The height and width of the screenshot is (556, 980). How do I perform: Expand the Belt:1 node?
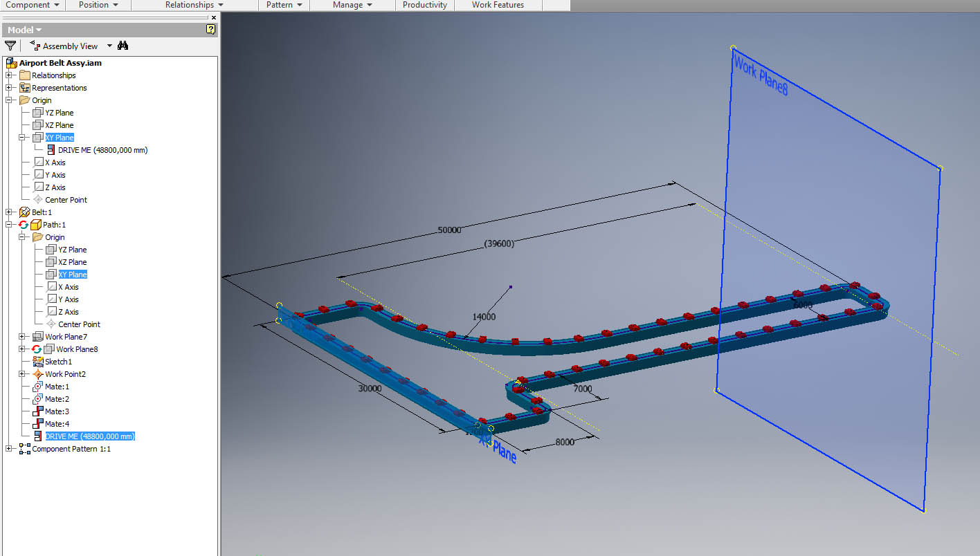(9, 212)
